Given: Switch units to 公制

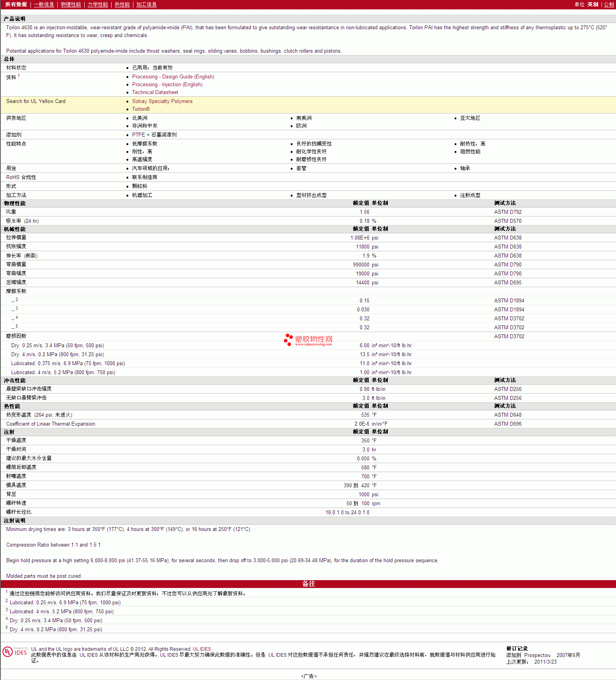Looking at the screenshot, I should click(609, 5).
